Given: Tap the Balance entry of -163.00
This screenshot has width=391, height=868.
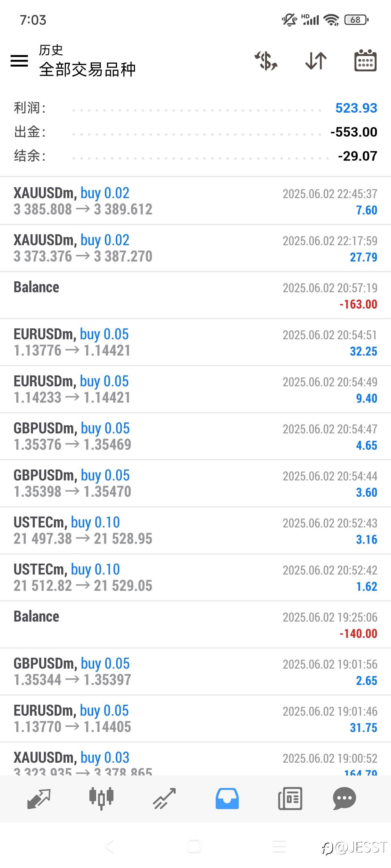Looking at the screenshot, I should pos(195,295).
